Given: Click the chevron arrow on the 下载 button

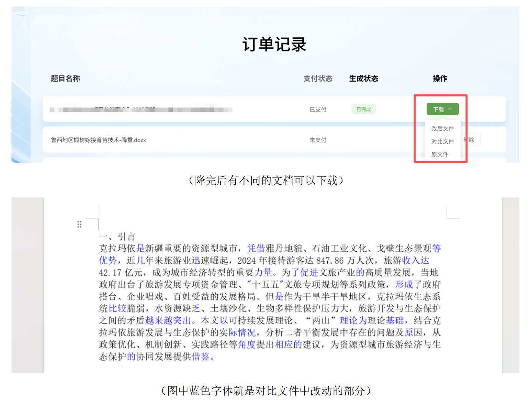Looking at the screenshot, I should [450, 109].
